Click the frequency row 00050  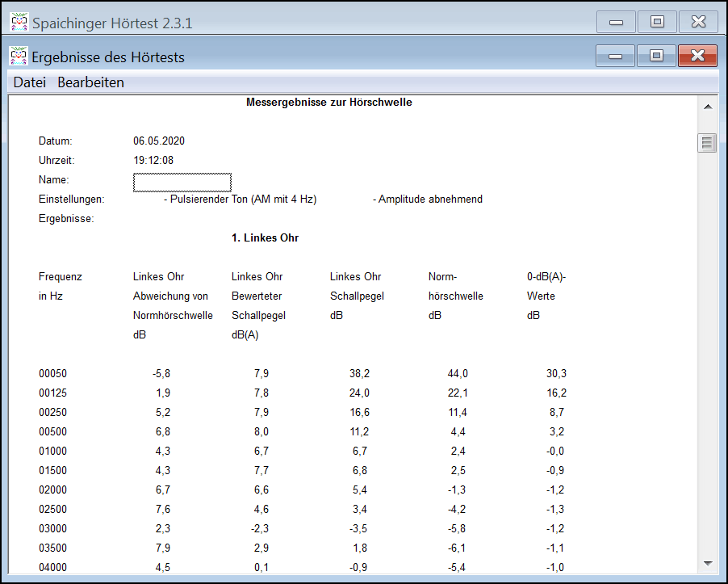(53, 373)
